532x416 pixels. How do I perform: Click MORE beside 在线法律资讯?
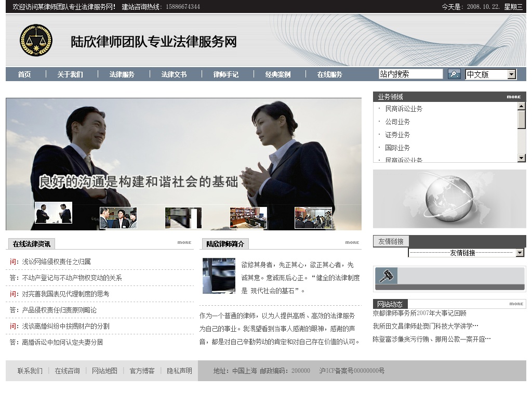(184, 243)
